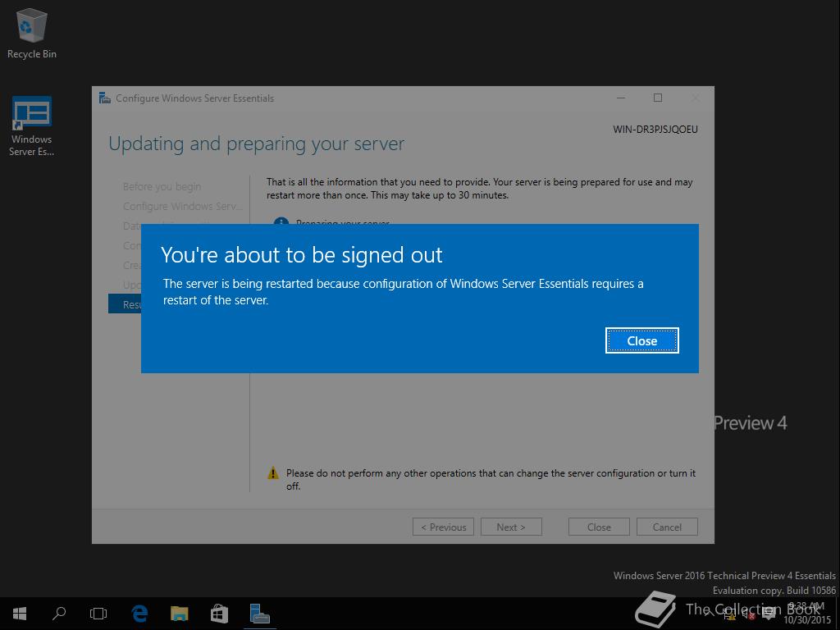Click the wizard's bottom Close button
This screenshot has width=840, height=630.
point(599,527)
